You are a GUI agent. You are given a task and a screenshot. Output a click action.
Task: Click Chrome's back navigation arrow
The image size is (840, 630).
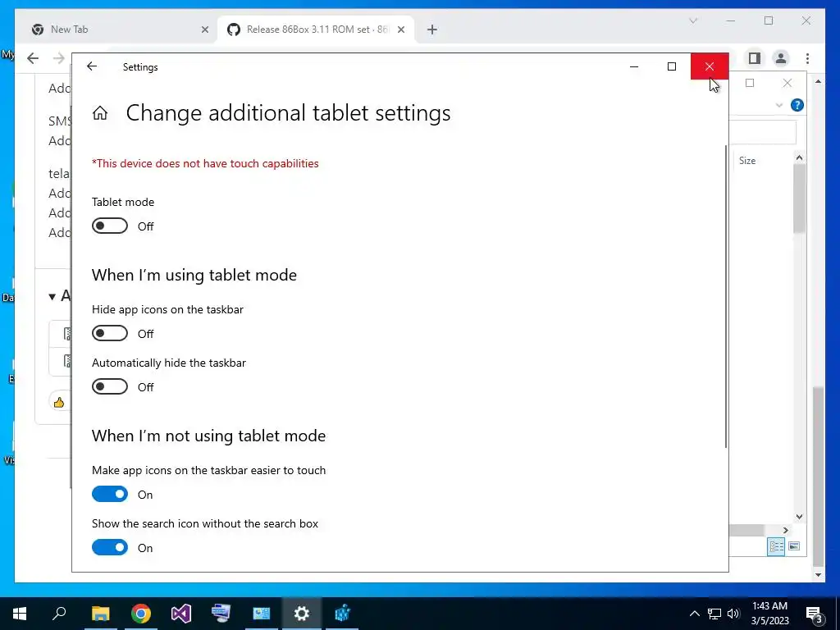coord(33,58)
